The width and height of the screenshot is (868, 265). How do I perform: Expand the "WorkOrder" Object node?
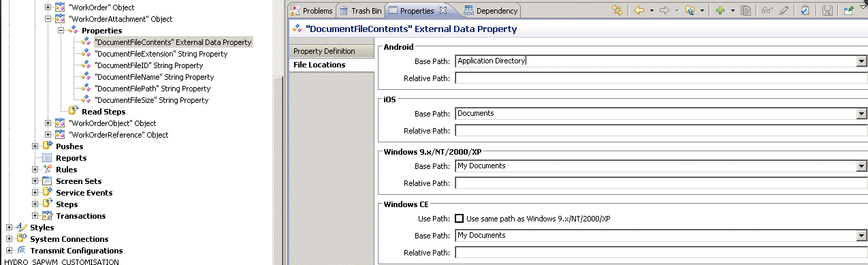click(x=48, y=7)
